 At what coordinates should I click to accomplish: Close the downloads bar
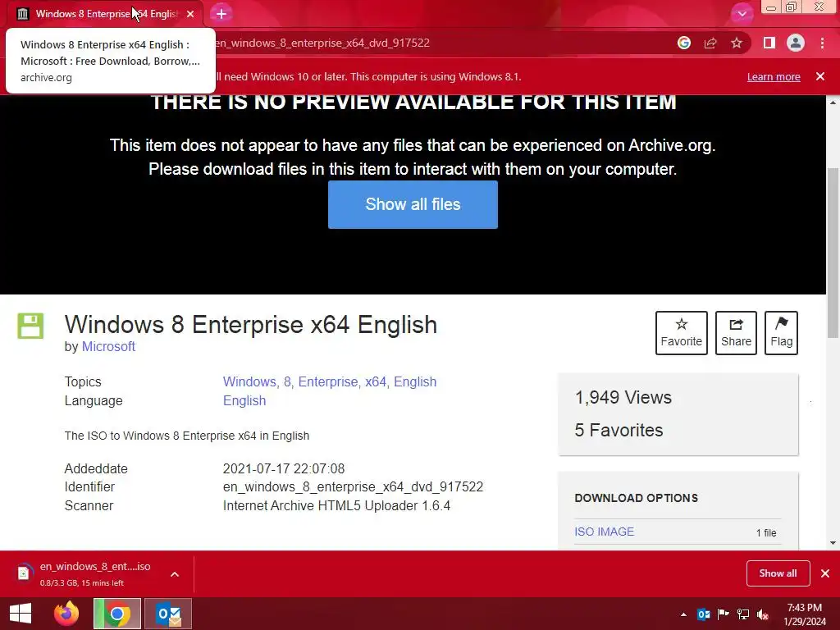(x=825, y=573)
